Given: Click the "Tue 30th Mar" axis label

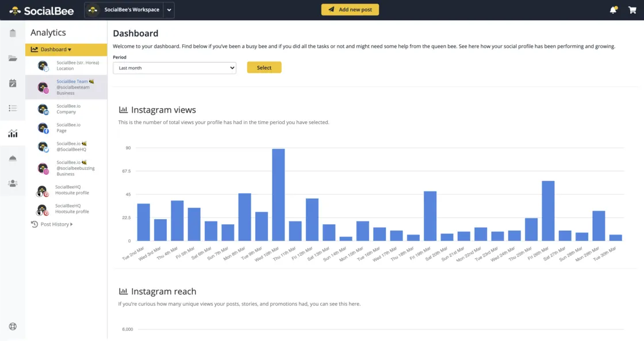Looking at the screenshot, I should pos(605,254).
